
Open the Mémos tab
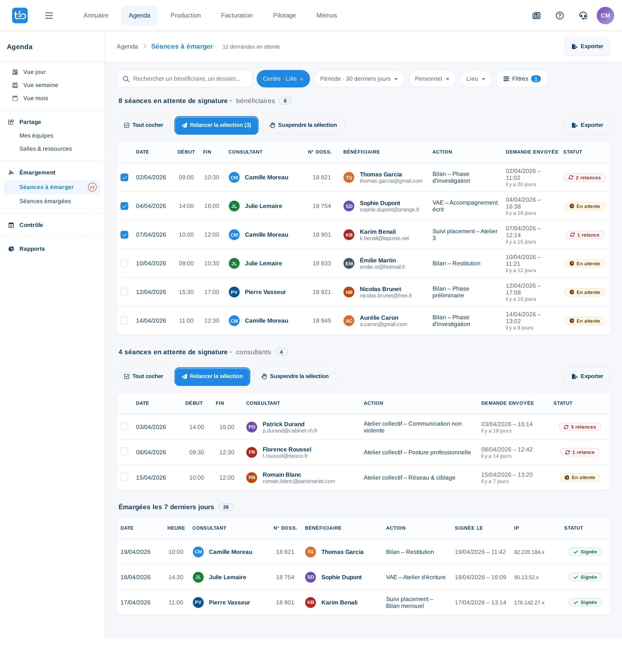[x=327, y=16]
